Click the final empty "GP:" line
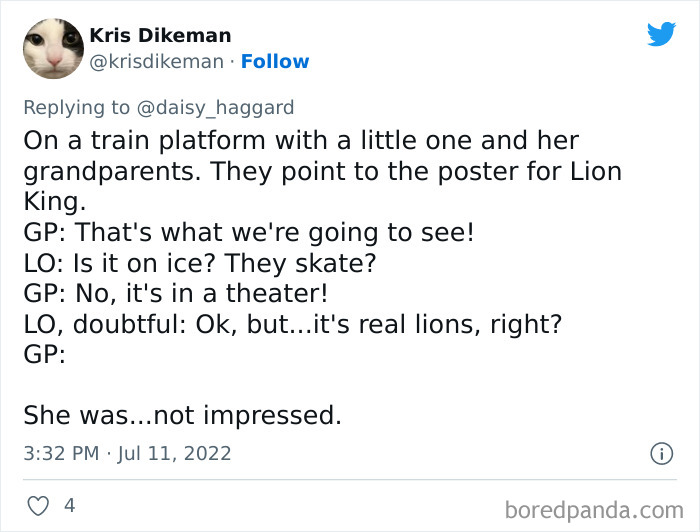700x532 pixels. (x=44, y=354)
